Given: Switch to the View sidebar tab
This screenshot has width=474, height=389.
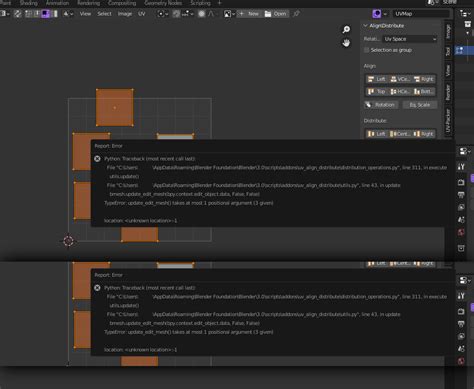Looking at the screenshot, I should (448, 70).
